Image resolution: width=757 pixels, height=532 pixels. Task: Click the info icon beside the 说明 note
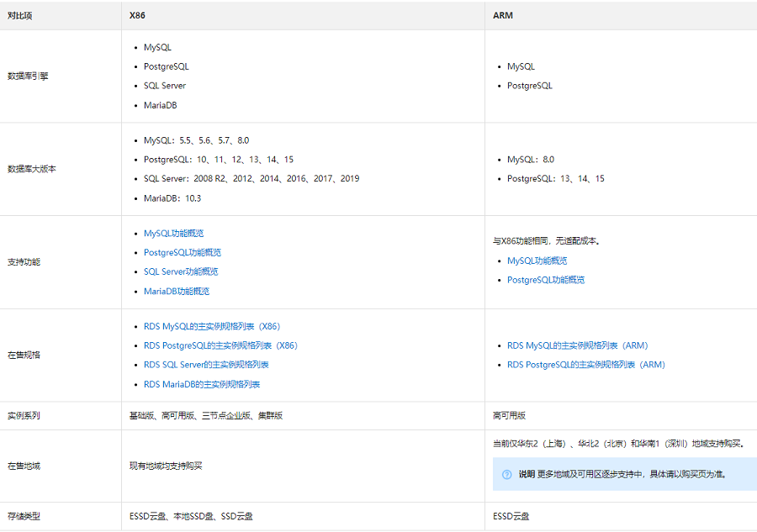(506, 475)
